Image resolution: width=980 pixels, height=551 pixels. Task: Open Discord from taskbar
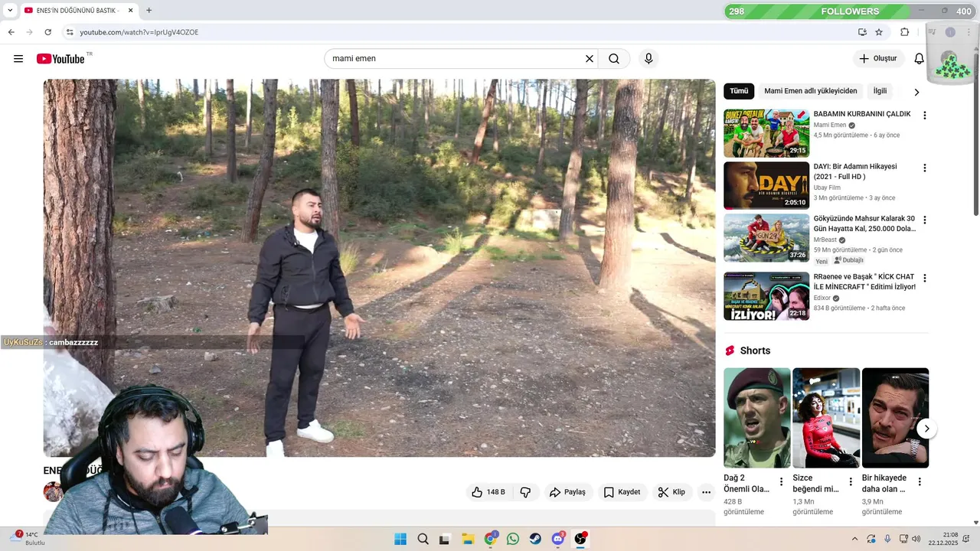(557, 539)
